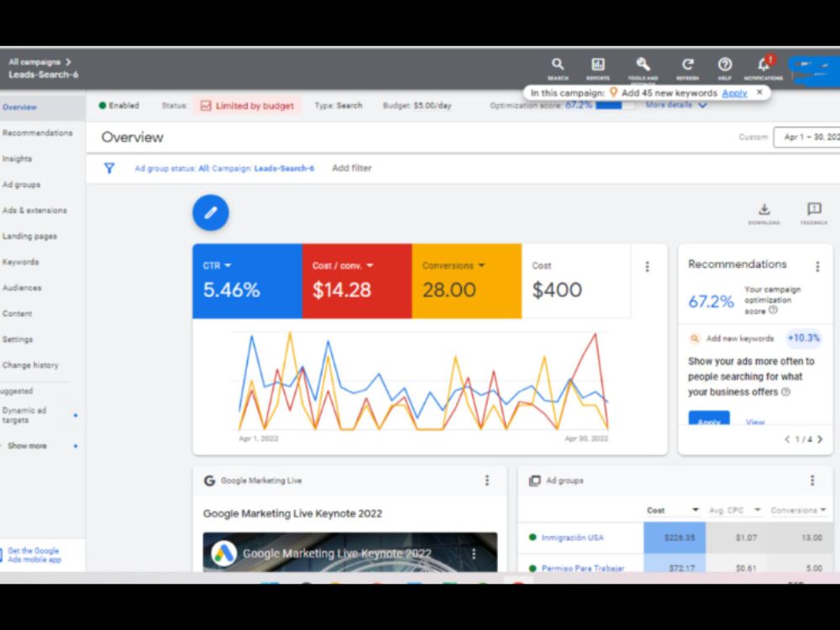The height and width of the screenshot is (630, 840).
Task: Open Content in the sidebar
Action: (x=17, y=313)
